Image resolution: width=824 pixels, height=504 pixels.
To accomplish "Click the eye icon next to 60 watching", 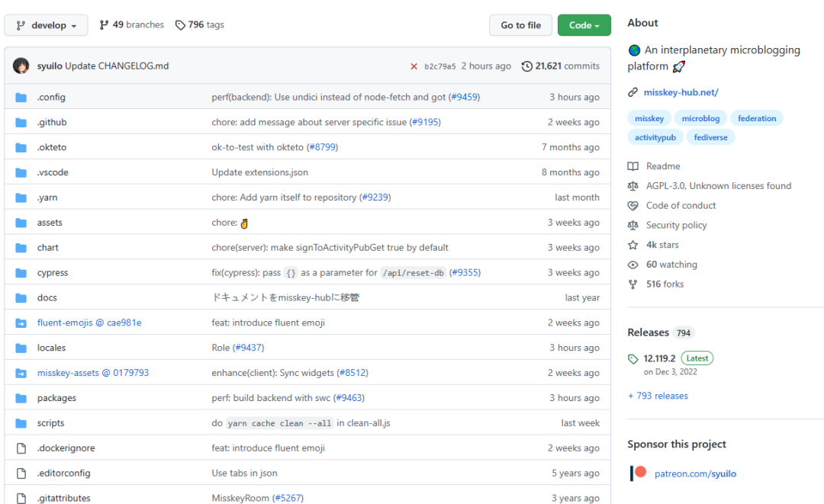I will click(632, 264).
